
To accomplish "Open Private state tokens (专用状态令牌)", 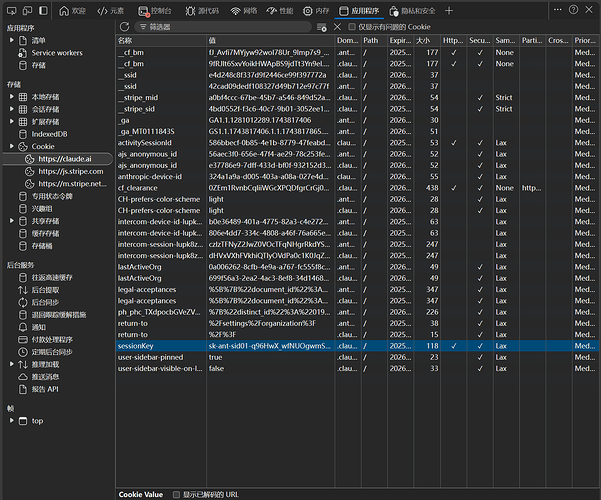I will point(52,196).
